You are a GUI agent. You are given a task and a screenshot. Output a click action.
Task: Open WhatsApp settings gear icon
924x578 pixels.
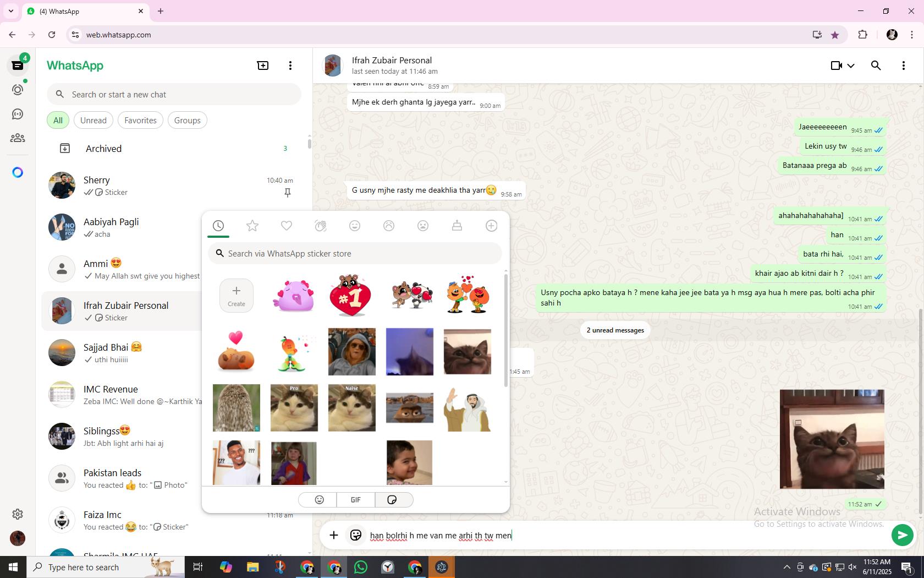tap(18, 514)
